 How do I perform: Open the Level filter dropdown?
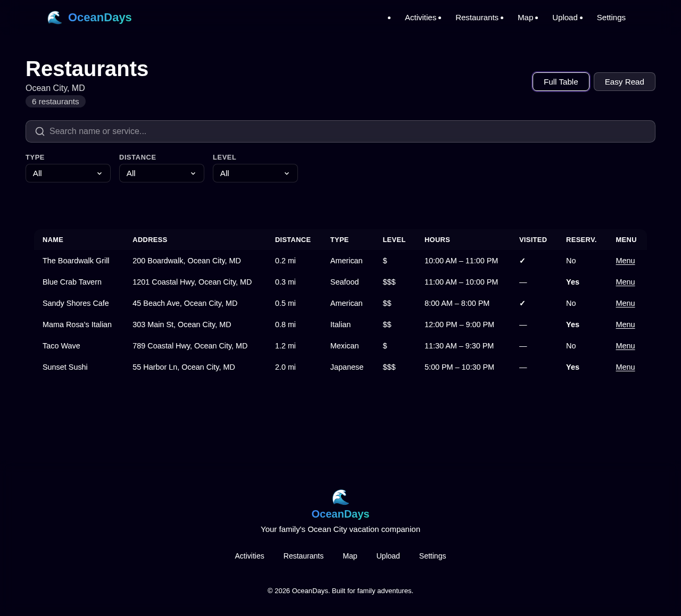255,173
